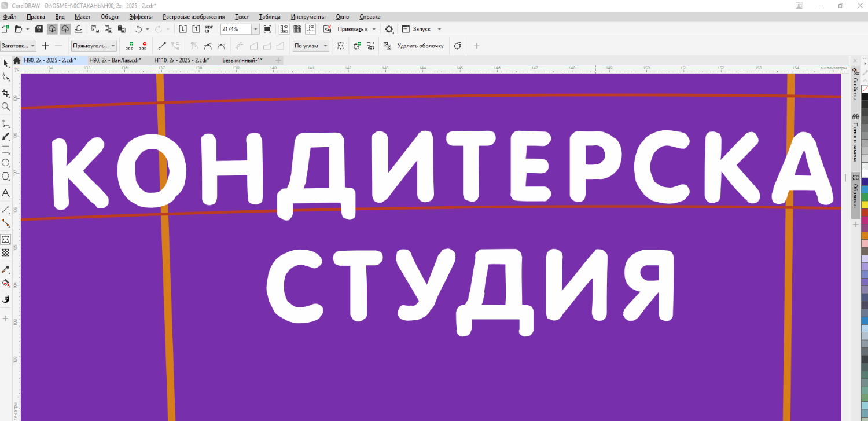
Task: Select the Zoom magnifier tool
Action: (x=6, y=107)
